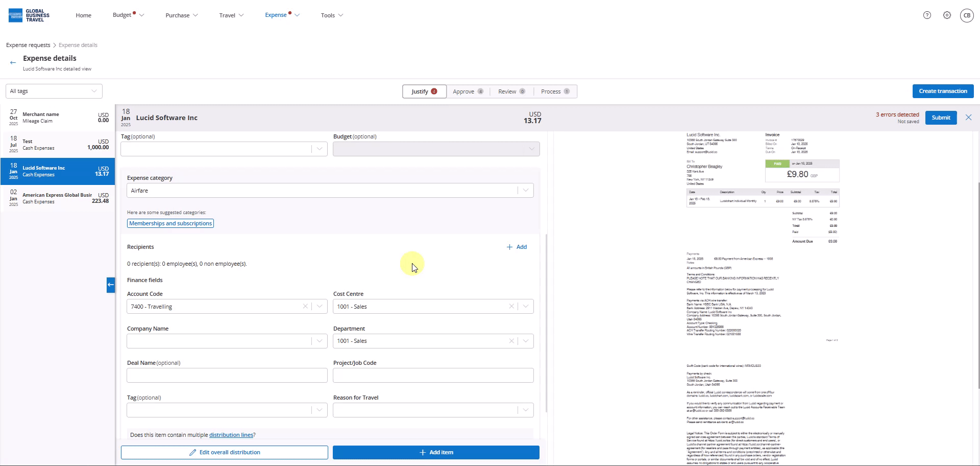The width and height of the screenshot is (980, 466).
Task: Focus the Project/Job Code field
Action: (x=433, y=376)
